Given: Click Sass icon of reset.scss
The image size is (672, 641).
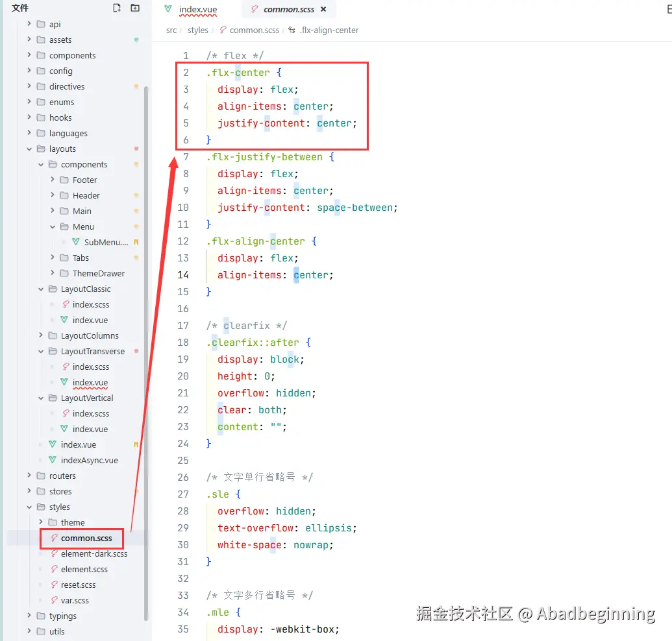Looking at the screenshot, I should 54,585.
